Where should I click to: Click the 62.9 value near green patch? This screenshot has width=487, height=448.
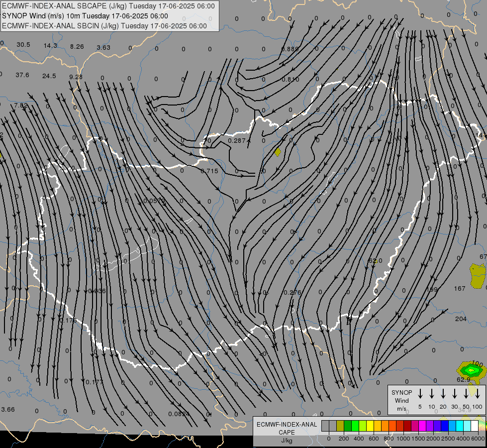(x=464, y=380)
